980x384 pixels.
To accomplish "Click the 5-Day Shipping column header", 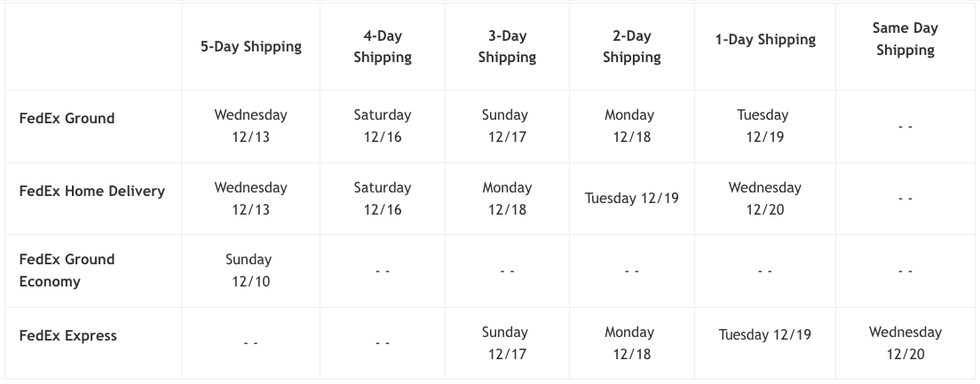I will click(250, 47).
